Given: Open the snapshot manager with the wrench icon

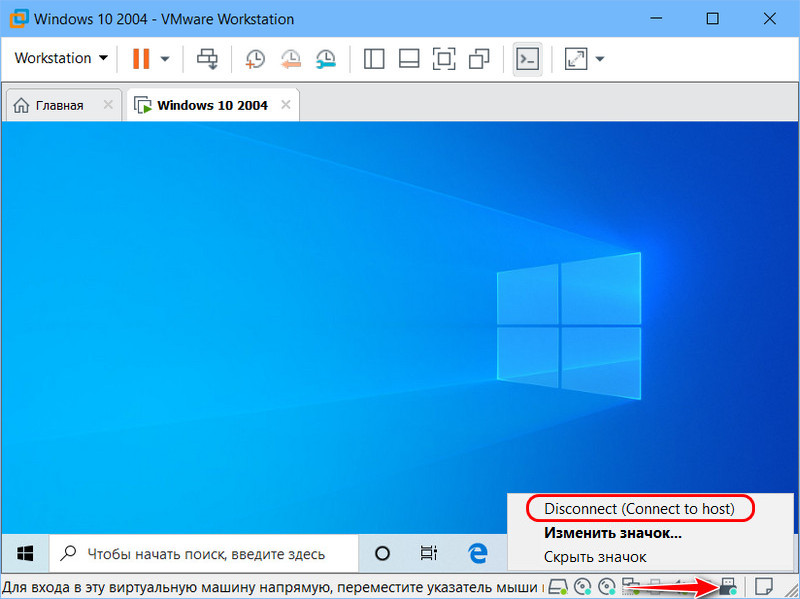Looking at the screenshot, I should (x=326, y=59).
